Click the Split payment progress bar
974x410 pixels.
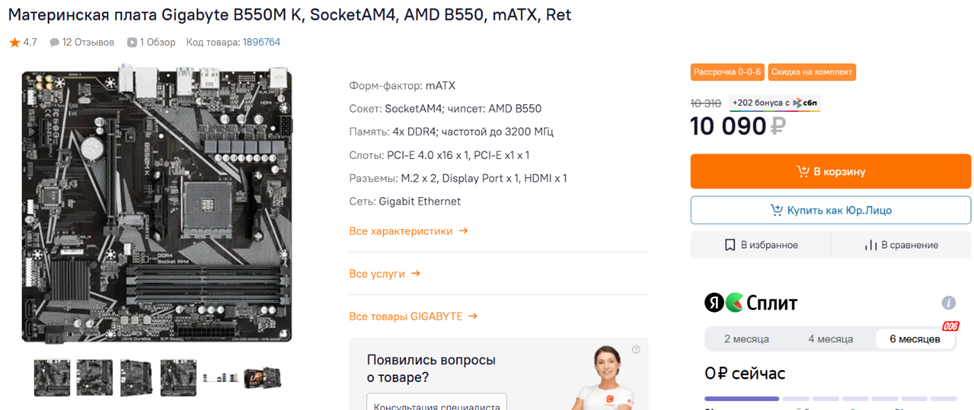[x=741, y=399]
